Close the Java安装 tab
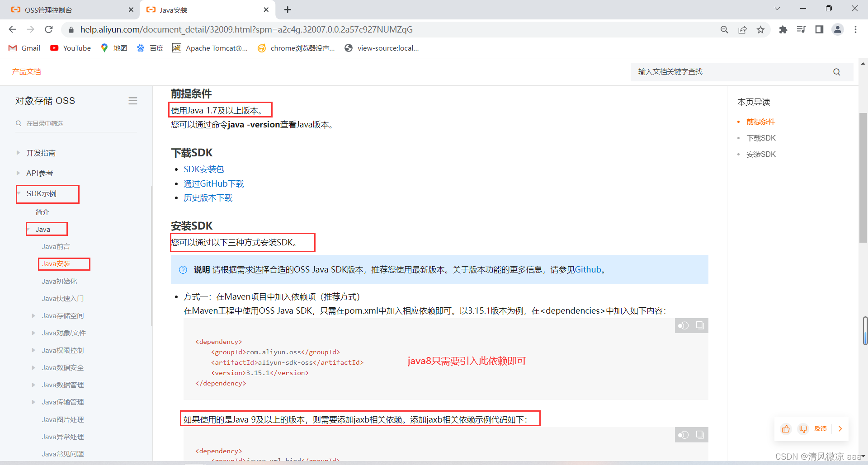 [266, 9]
